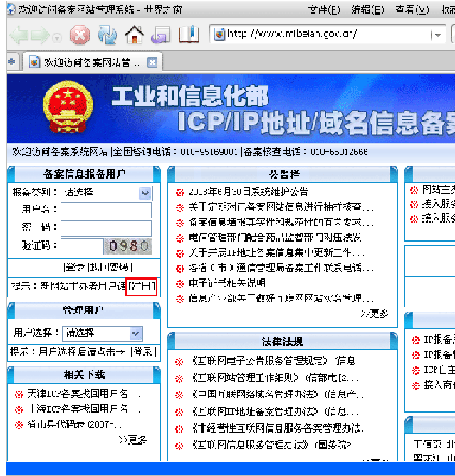Click the 密码 password field
455x476 pixels.
tap(105, 228)
